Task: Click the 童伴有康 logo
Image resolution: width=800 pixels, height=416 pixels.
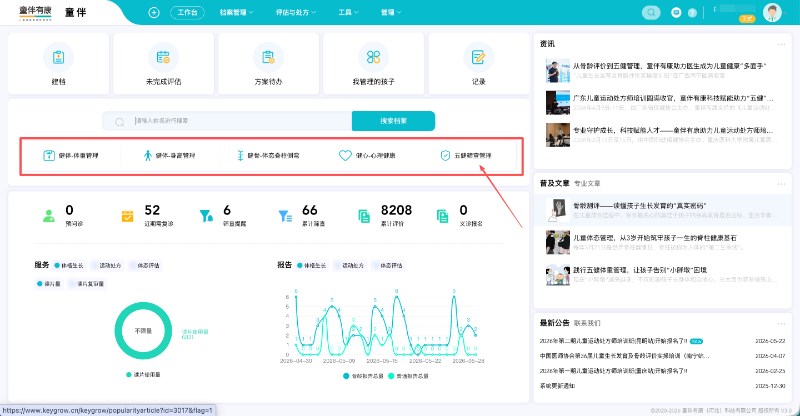Action: click(35, 13)
